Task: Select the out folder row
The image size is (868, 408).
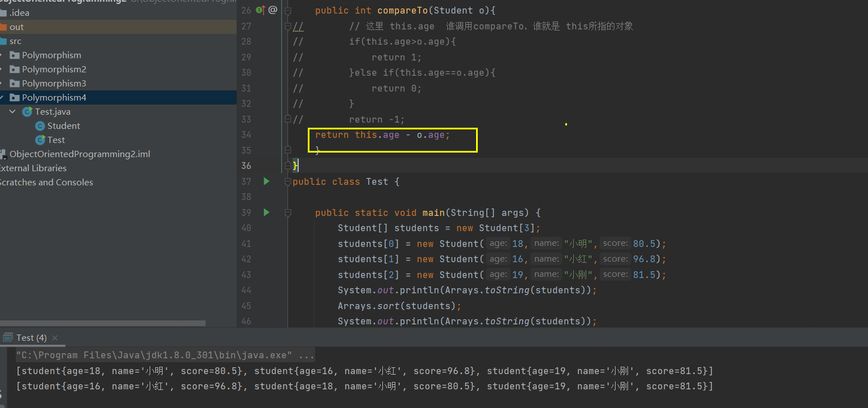Action: point(118,27)
